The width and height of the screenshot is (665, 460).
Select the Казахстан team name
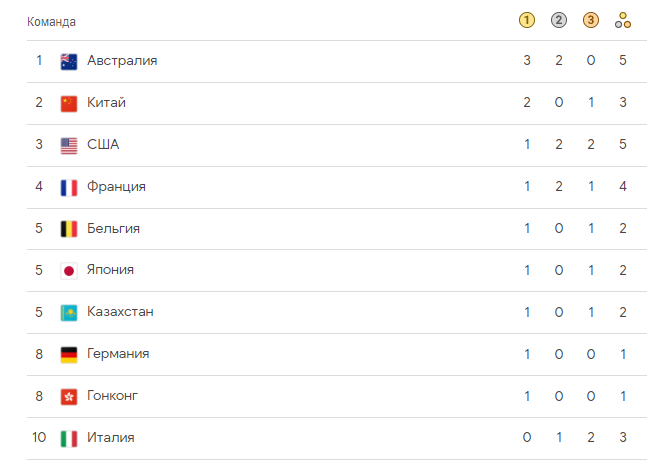point(120,312)
